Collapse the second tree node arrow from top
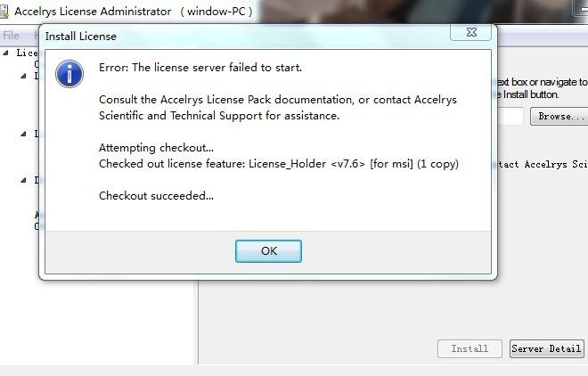This screenshot has height=376, width=588. point(24,76)
